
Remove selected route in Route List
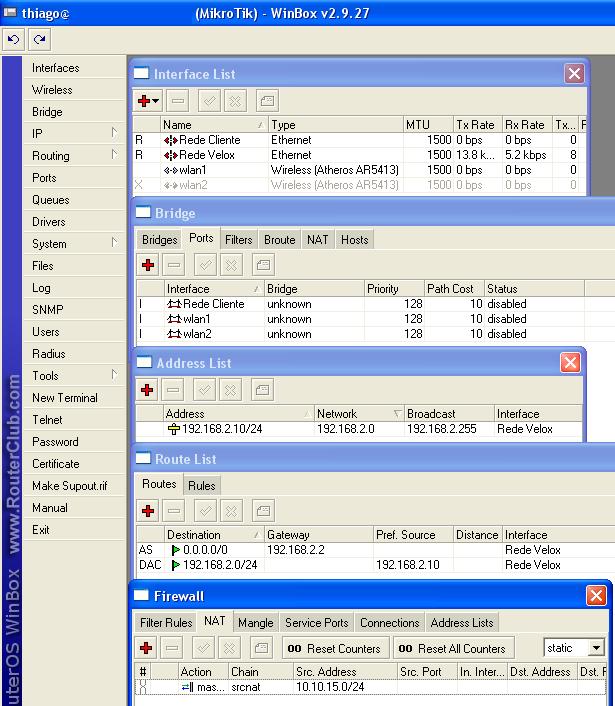[174, 511]
